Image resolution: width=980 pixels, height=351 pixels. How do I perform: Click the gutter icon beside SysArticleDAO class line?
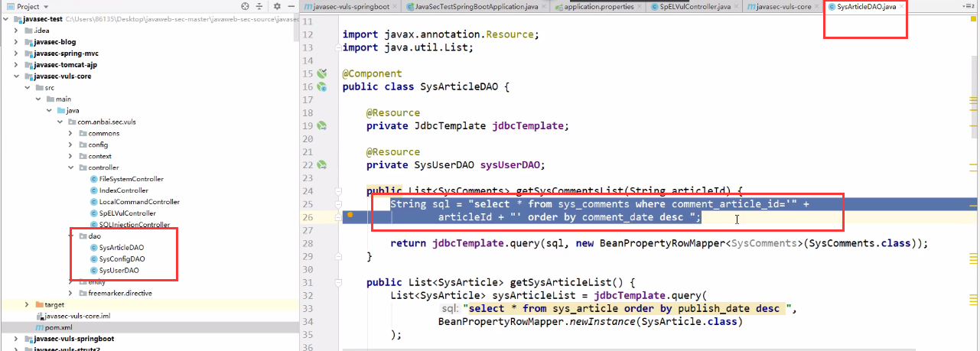(x=322, y=87)
